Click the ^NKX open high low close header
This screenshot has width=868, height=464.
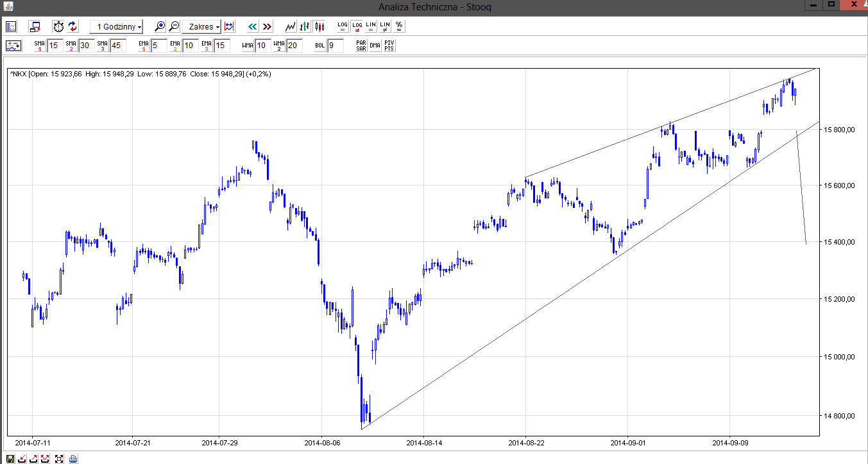pos(140,74)
